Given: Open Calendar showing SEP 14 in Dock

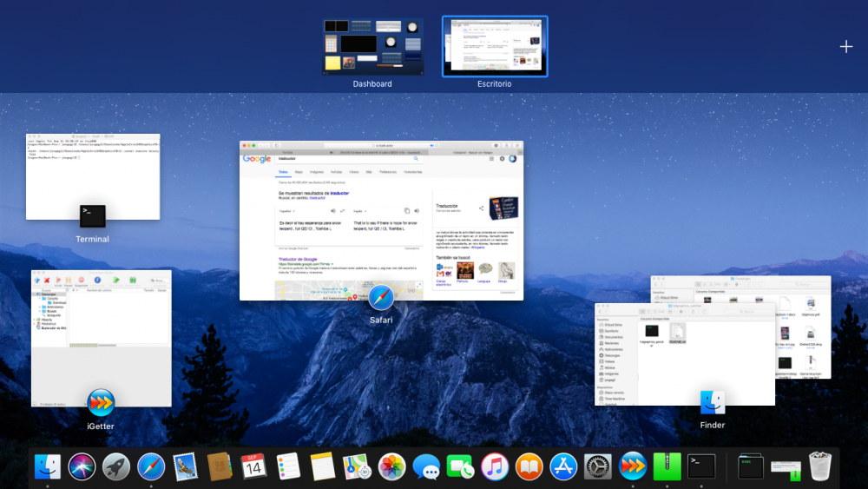Looking at the screenshot, I should click(253, 466).
